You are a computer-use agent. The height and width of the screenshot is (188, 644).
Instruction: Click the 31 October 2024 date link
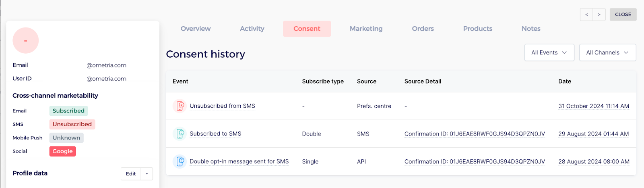pos(594,106)
